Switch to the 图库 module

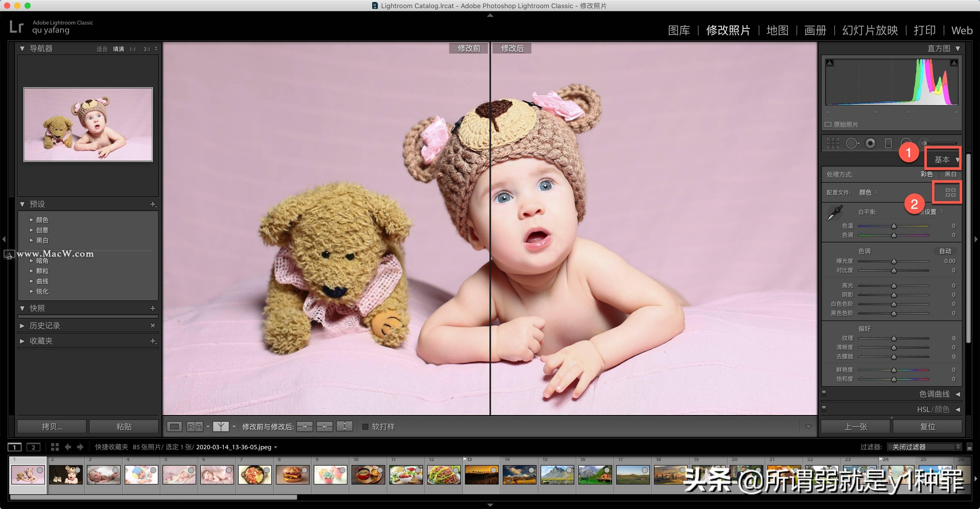[679, 30]
